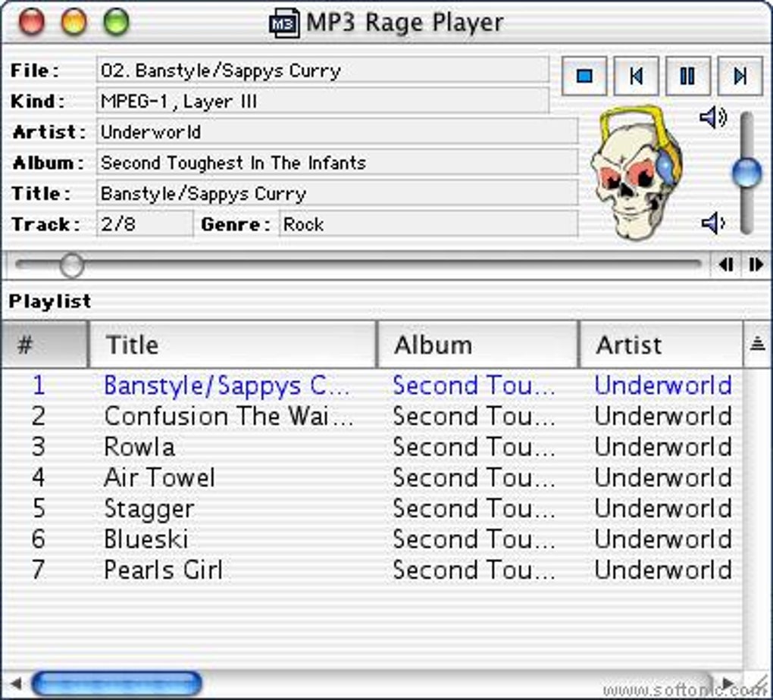
Task: Select the Rowla track
Action: click(372, 447)
